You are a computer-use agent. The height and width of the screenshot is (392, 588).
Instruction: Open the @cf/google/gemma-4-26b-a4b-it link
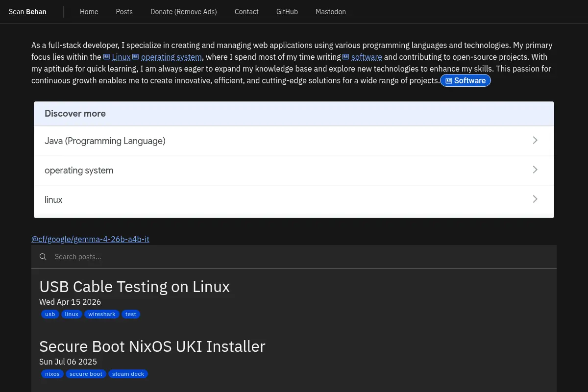[x=90, y=239]
